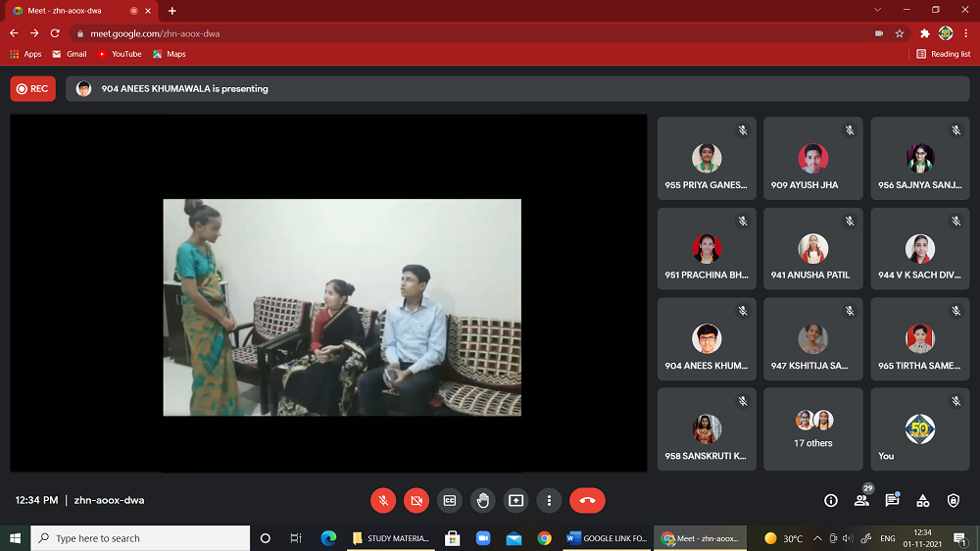
Task: Open a new browser tab
Action: coord(172,11)
